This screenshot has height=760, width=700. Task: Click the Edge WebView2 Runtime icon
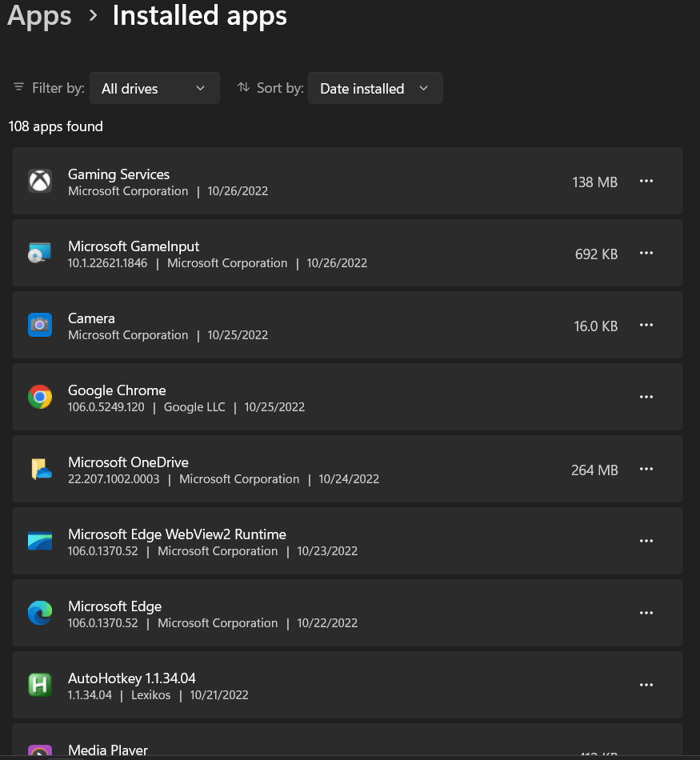pyautogui.click(x=40, y=541)
